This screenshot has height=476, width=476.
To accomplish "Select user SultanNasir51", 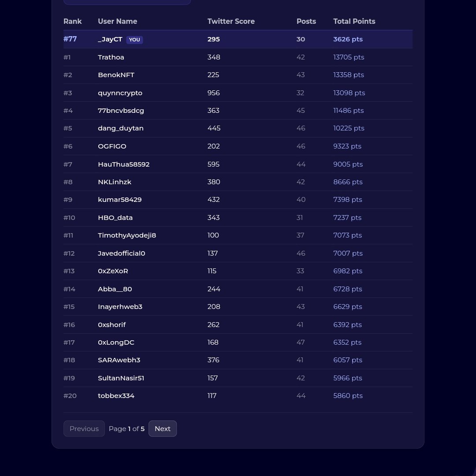I will pyautogui.click(x=121, y=378).
